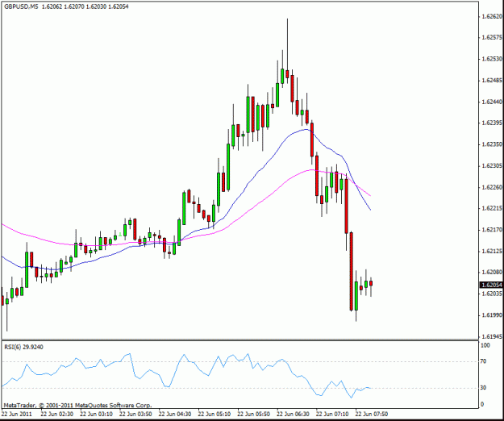
Task: Click the 1.61945 price axis label
Action: coord(492,336)
